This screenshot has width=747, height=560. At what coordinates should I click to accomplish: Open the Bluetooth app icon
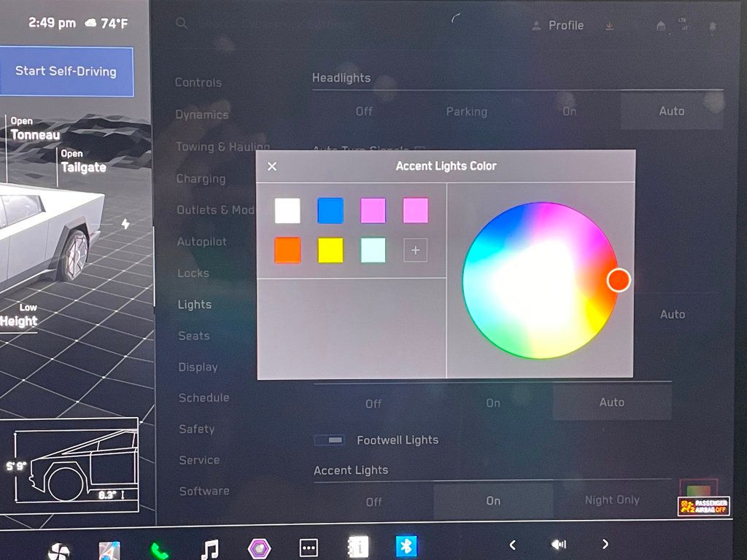pos(406,545)
